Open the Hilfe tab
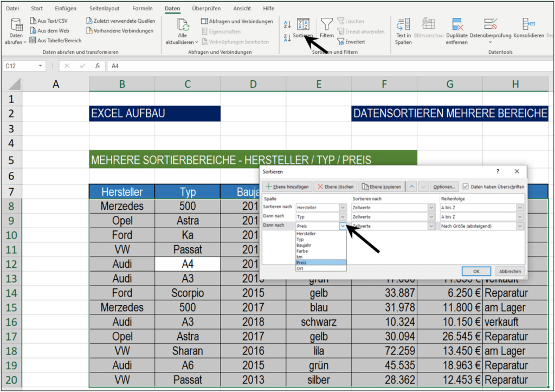 (269, 9)
